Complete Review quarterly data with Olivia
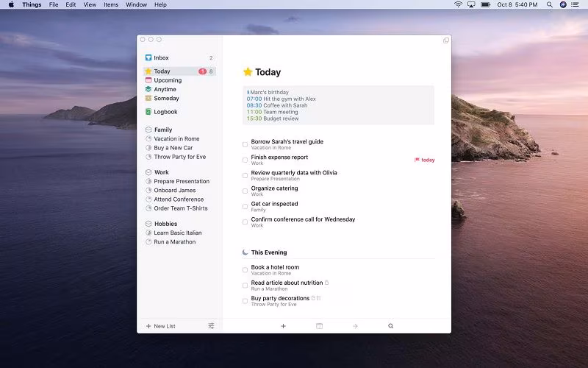The width and height of the screenshot is (588, 368). (245, 175)
